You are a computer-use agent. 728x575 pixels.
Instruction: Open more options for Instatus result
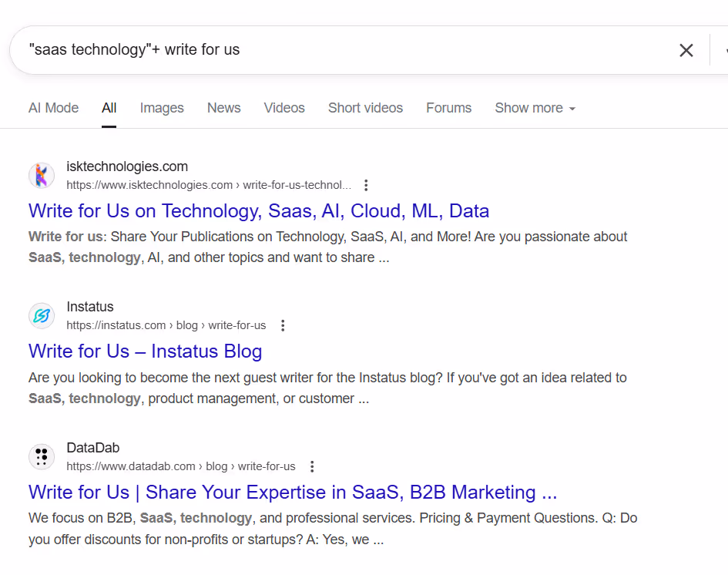[x=283, y=325]
